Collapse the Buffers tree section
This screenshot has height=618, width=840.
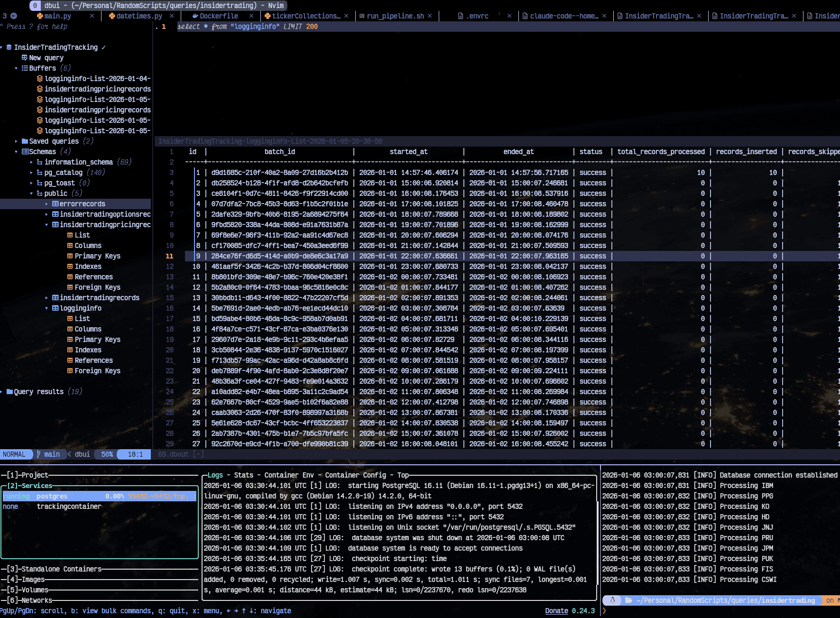pyautogui.click(x=16, y=68)
